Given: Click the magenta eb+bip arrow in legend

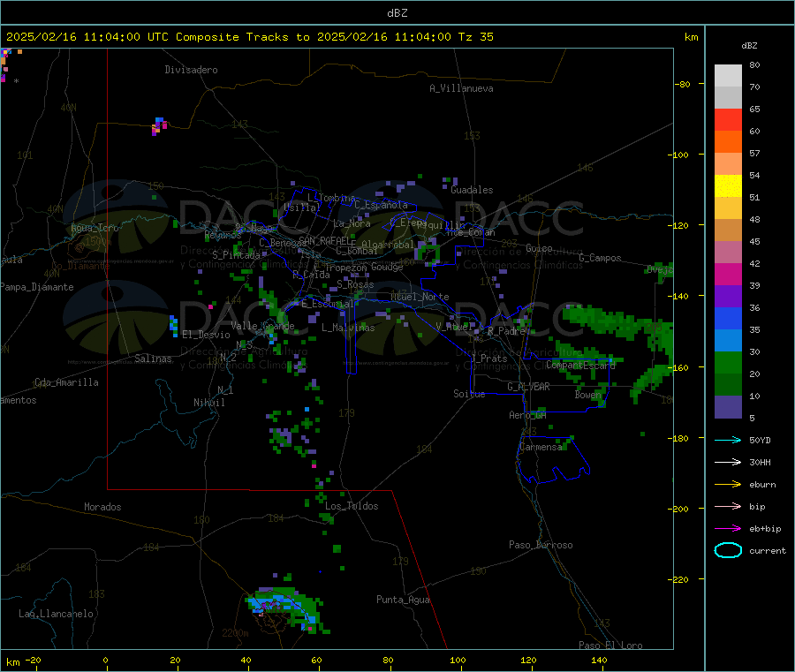Looking at the screenshot, I should point(728,529).
